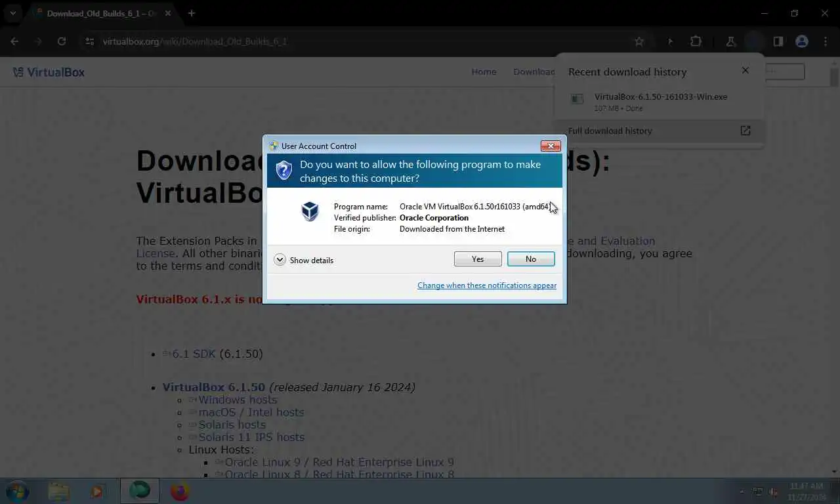Click the virtualbox.org address bar URL
Image resolution: width=840 pixels, height=504 pixels.
click(x=195, y=41)
